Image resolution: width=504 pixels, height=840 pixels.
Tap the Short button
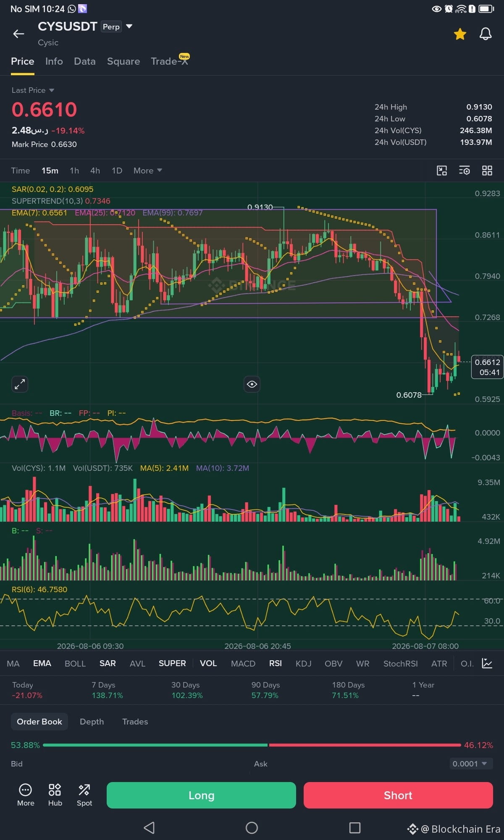398,795
